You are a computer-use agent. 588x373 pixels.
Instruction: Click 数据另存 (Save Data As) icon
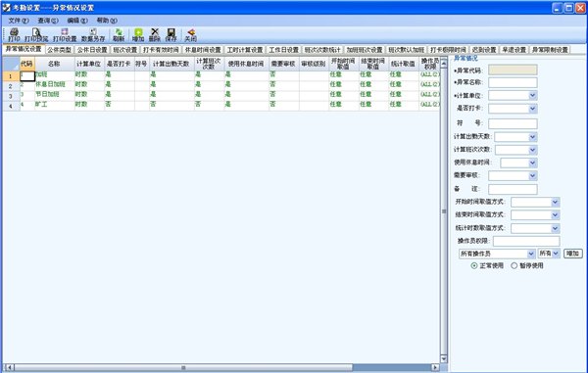click(x=93, y=35)
